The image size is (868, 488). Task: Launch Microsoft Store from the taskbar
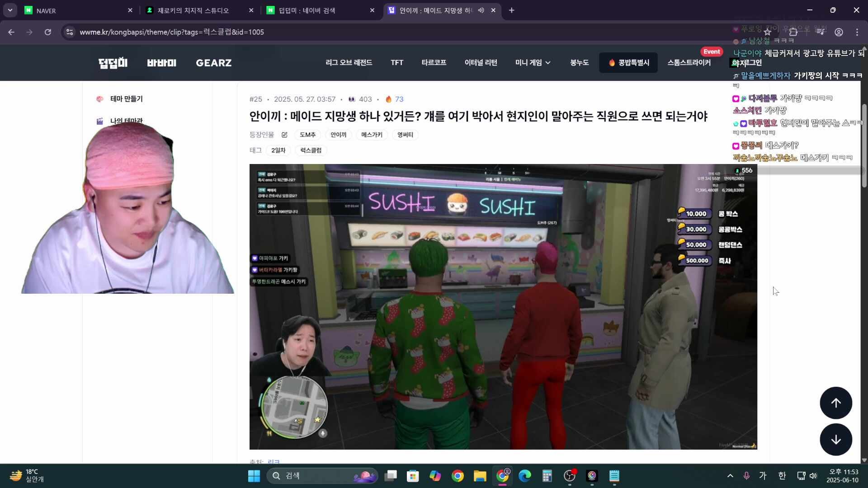tap(413, 476)
